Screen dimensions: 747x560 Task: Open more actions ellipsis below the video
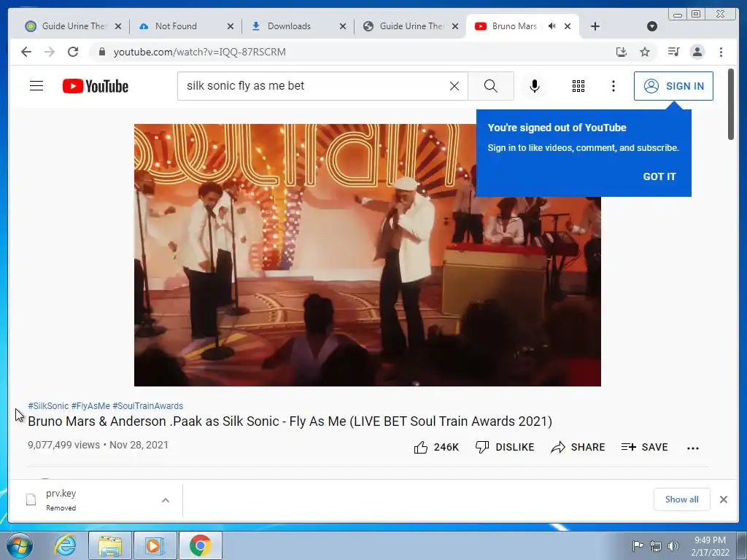(693, 448)
